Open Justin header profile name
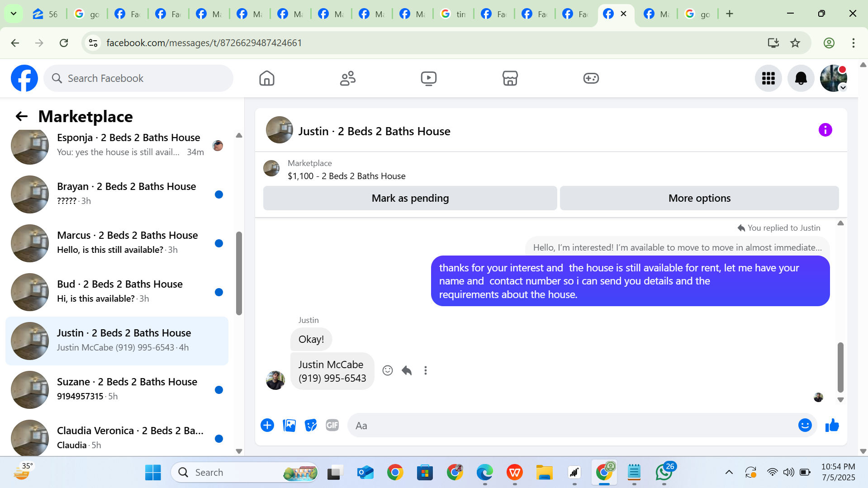Screen dimensions: 868x488 (374, 131)
